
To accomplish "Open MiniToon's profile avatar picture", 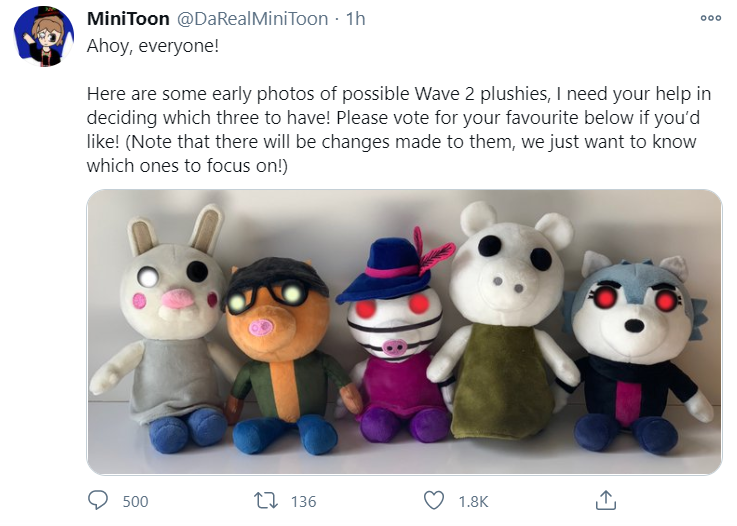I will click(44, 37).
